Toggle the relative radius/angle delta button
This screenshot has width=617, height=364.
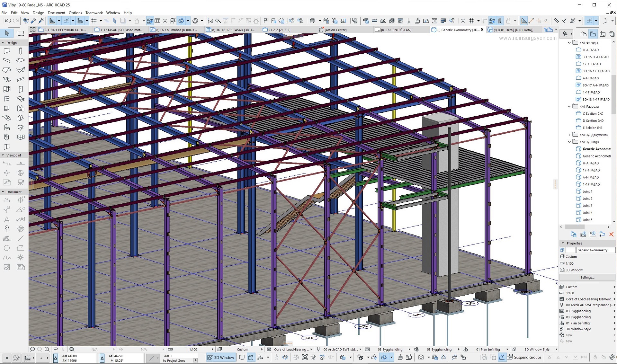[x=102, y=358]
